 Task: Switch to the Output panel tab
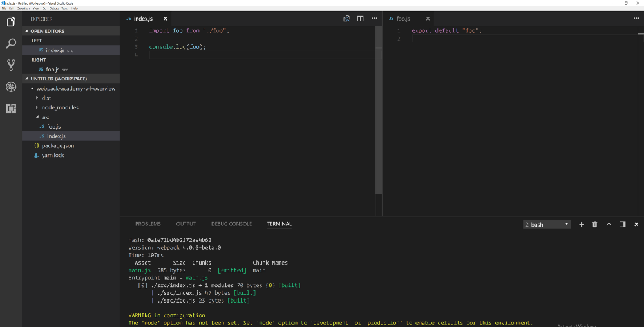click(x=185, y=224)
